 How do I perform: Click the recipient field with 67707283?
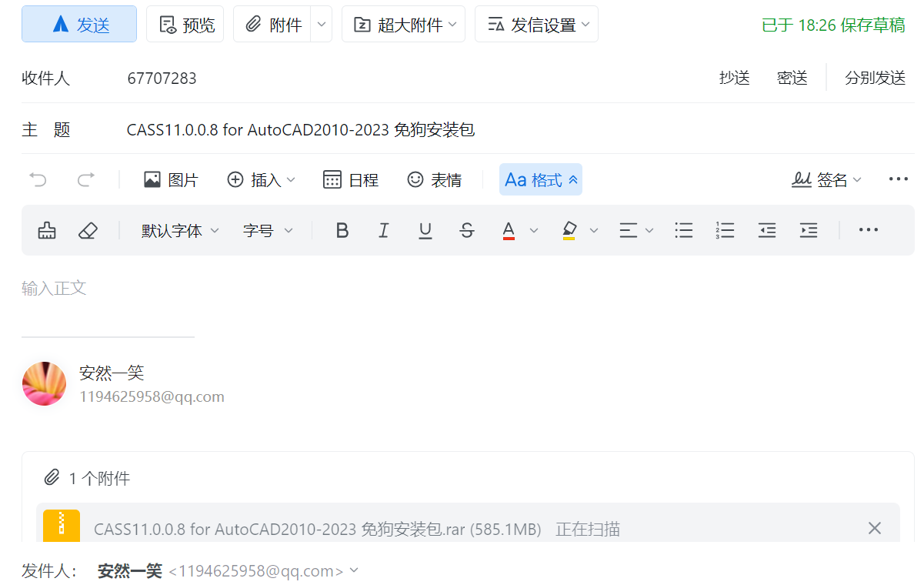tap(415, 78)
